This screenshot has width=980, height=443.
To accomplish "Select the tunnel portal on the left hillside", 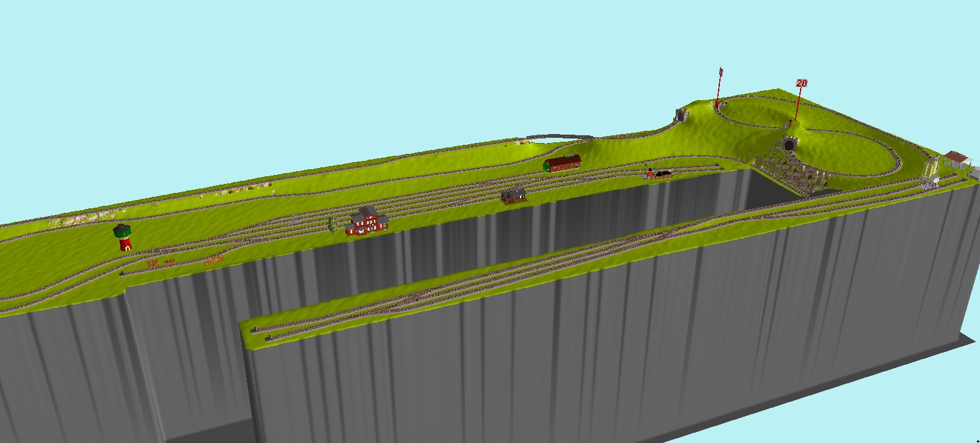I will coord(681,115).
